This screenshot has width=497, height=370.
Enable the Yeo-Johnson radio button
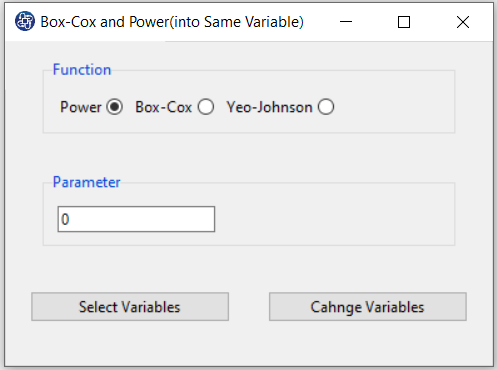(x=326, y=107)
